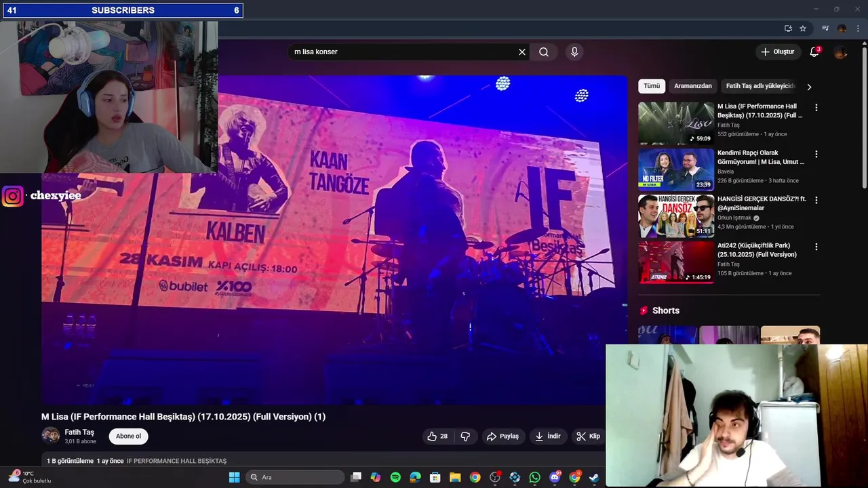Open Microsoft Edge from taskbar

click(x=415, y=477)
